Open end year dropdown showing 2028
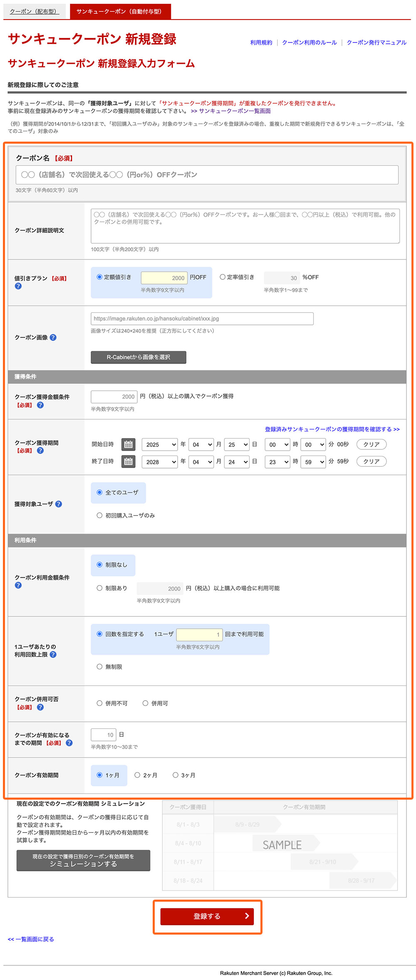416x980 pixels. (160, 462)
